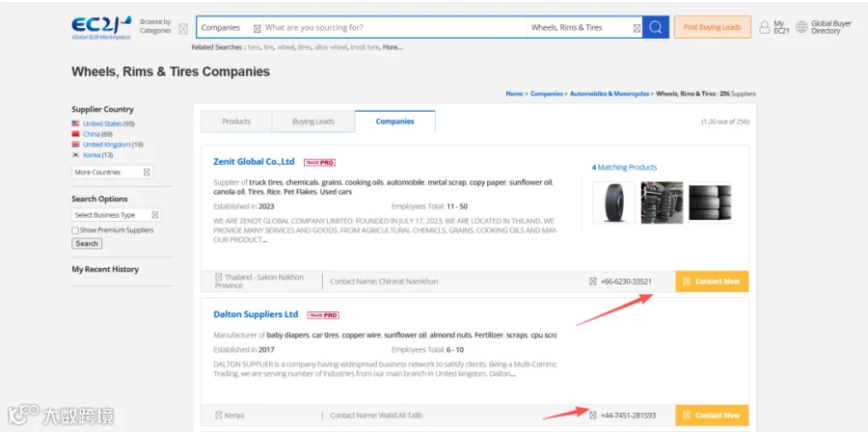
Task: Open My EC21 user icon
Action: coord(764,27)
